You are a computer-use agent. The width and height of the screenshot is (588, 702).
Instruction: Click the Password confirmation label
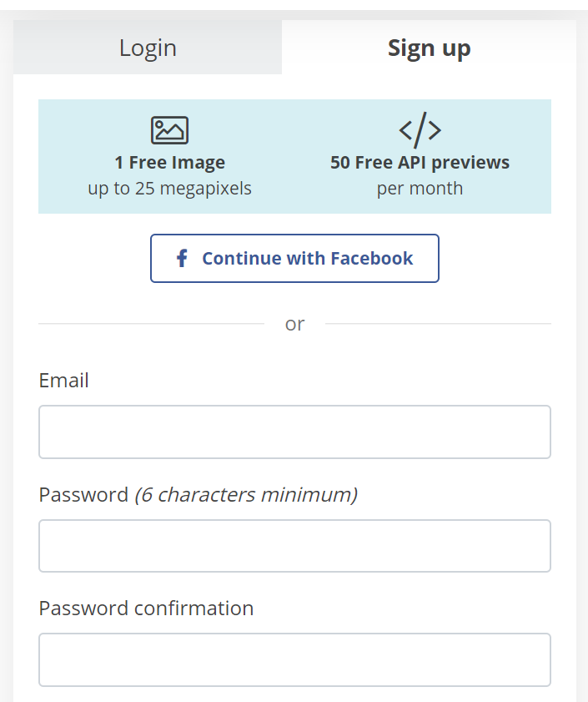(x=146, y=609)
